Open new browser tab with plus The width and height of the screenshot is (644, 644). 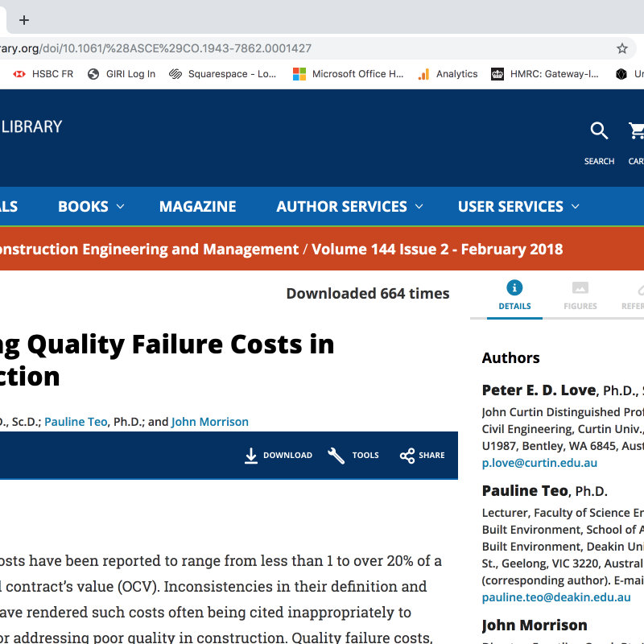[24, 20]
